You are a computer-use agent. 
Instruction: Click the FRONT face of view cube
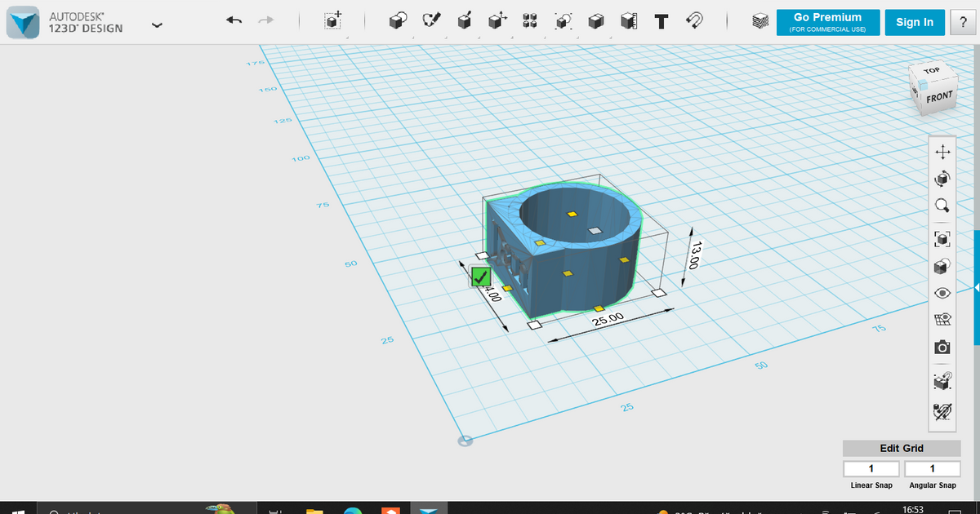(x=939, y=97)
